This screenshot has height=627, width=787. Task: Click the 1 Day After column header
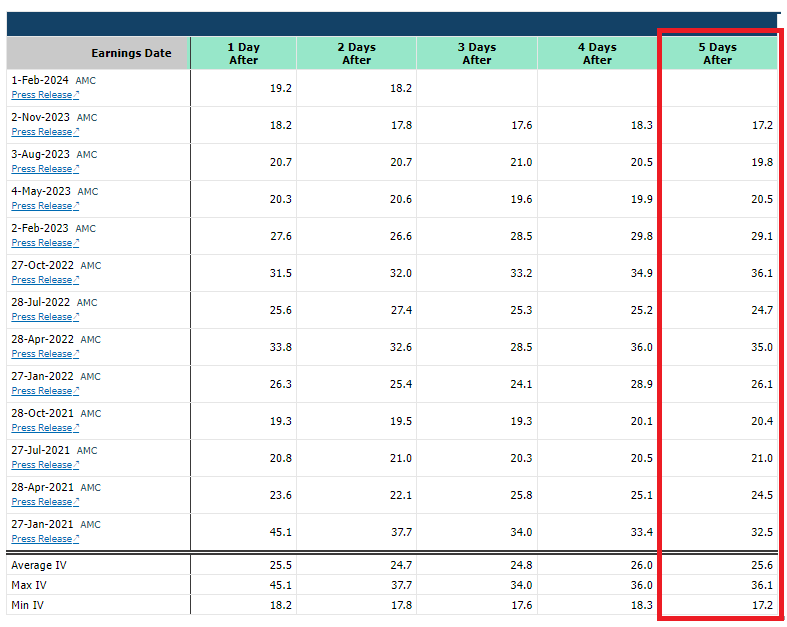pos(243,53)
